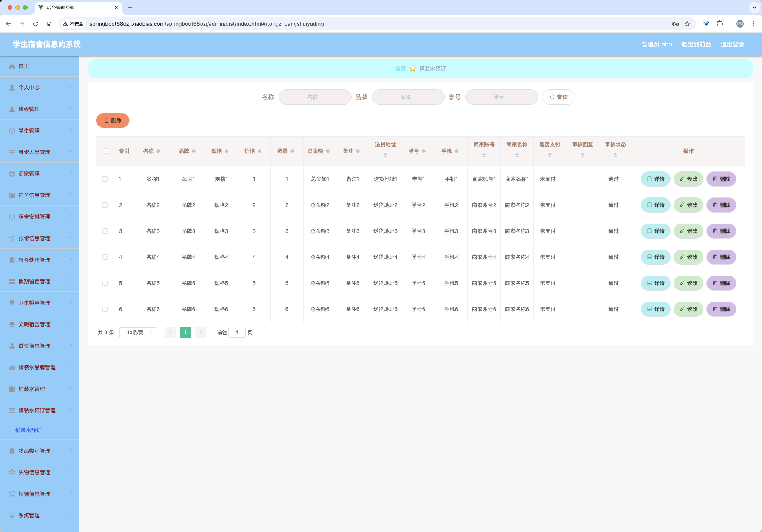
Task: Click 修改 for row 名称3
Action: [x=688, y=231]
